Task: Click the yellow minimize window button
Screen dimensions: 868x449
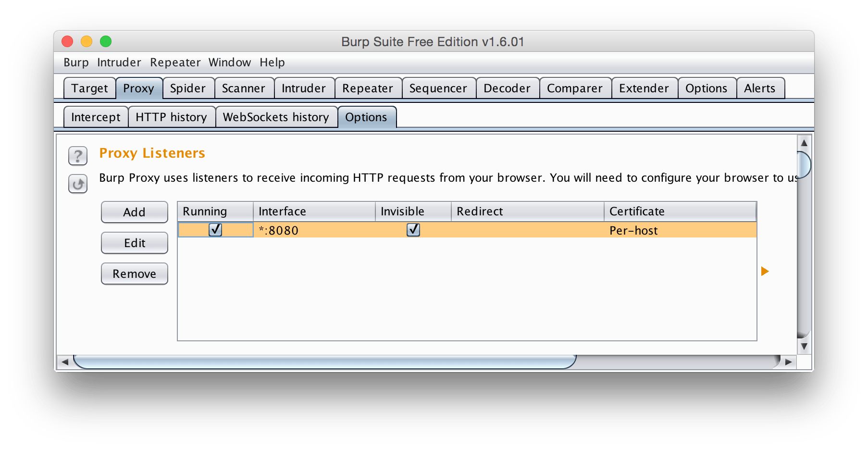Action: (x=87, y=42)
